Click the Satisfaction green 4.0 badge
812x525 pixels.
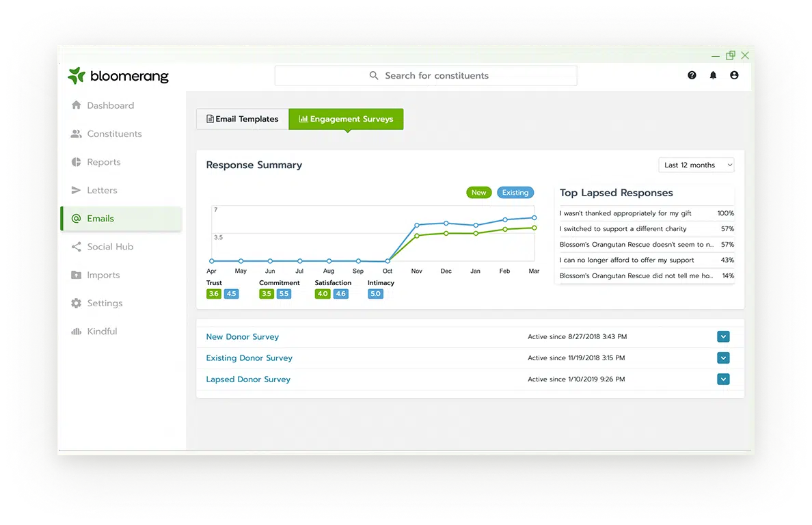(323, 293)
